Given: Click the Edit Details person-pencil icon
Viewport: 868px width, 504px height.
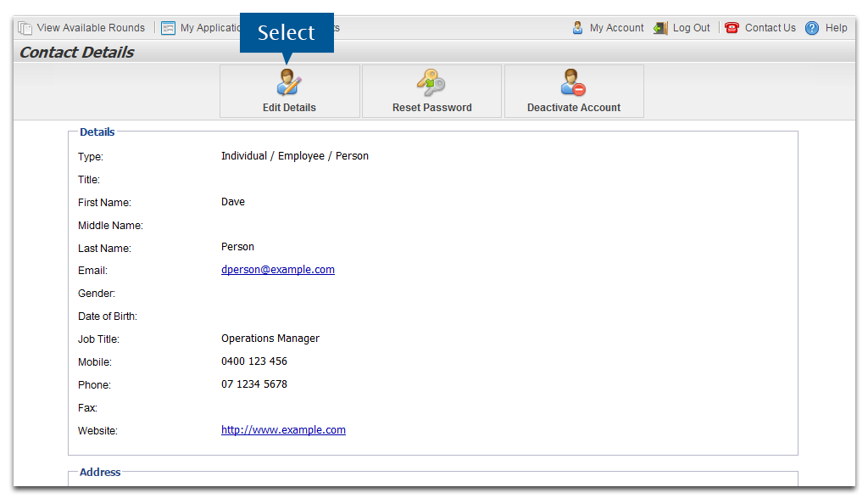Looking at the screenshot, I should click(x=289, y=82).
